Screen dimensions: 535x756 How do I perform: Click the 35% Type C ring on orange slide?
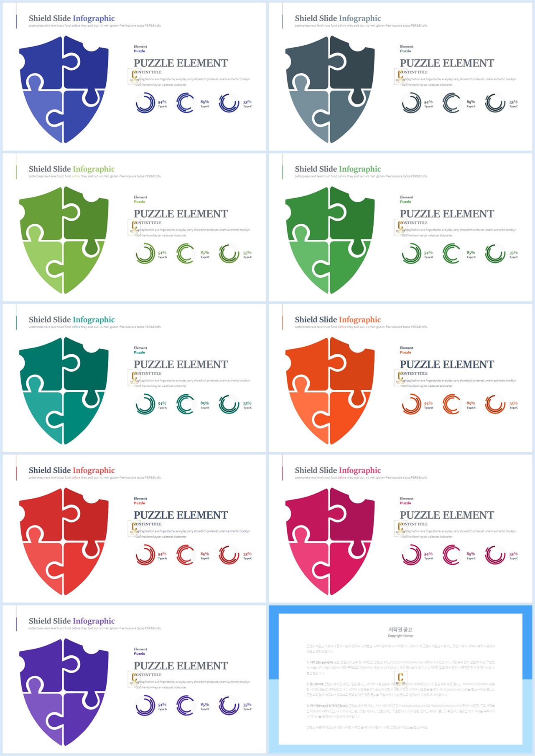point(495,404)
